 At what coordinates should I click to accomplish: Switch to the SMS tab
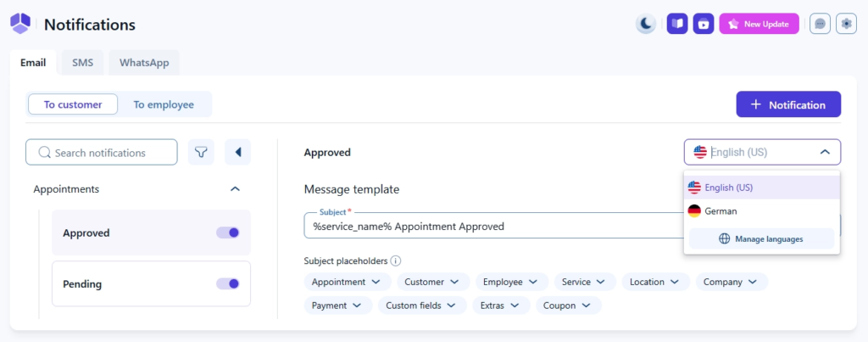click(82, 62)
